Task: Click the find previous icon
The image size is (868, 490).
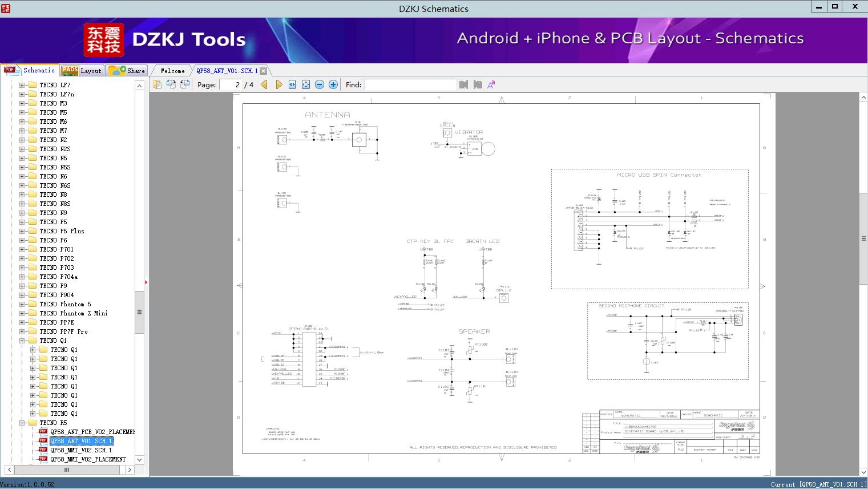Action: coord(463,84)
